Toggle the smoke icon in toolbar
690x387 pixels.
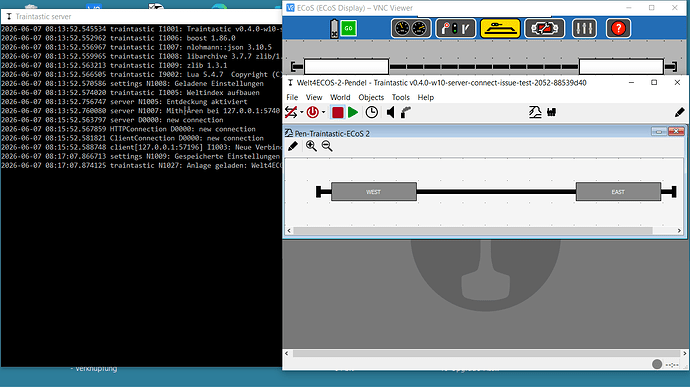406,112
